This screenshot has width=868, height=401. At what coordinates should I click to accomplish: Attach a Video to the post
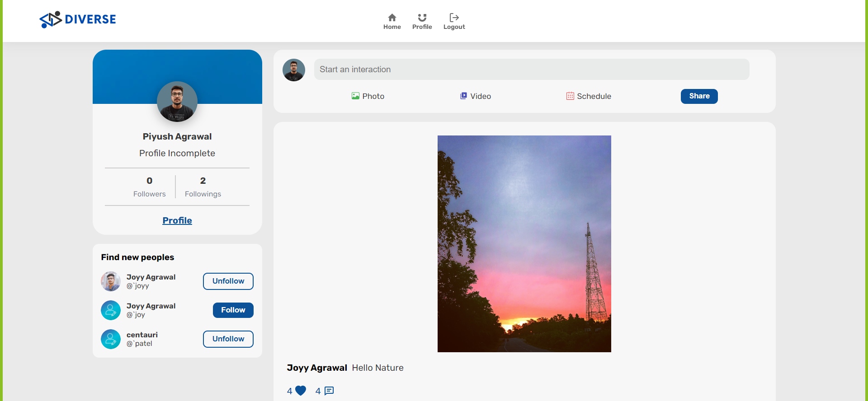click(476, 96)
